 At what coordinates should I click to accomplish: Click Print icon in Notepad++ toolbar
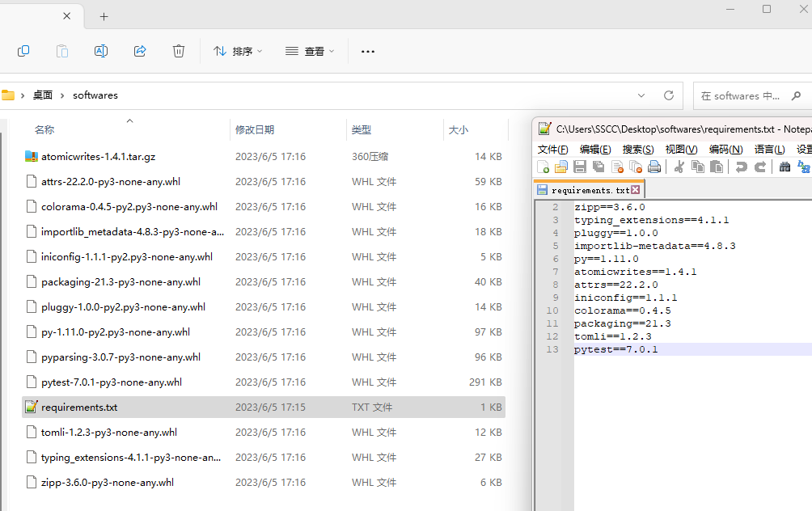[x=654, y=167]
